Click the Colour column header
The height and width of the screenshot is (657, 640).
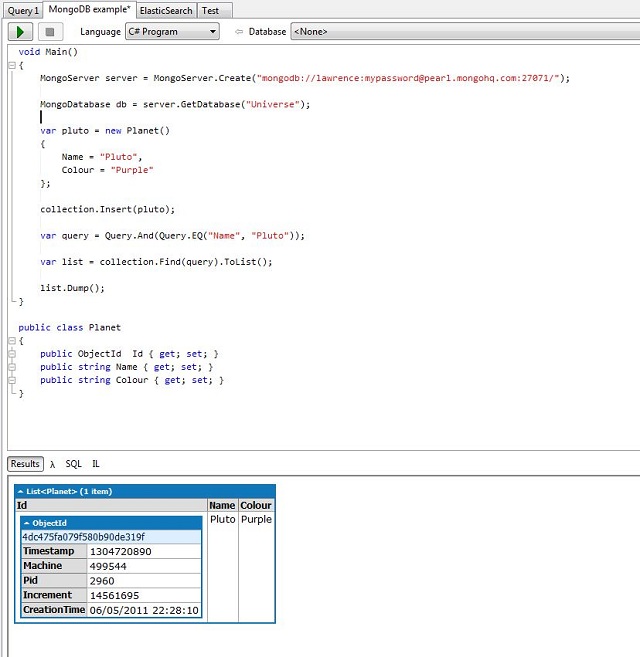coord(256,505)
